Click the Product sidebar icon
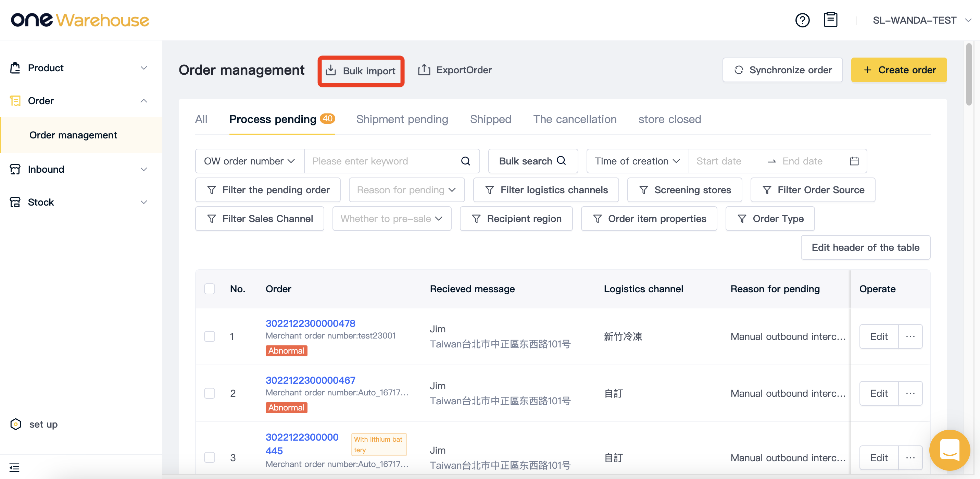 (x=15, y=68)
